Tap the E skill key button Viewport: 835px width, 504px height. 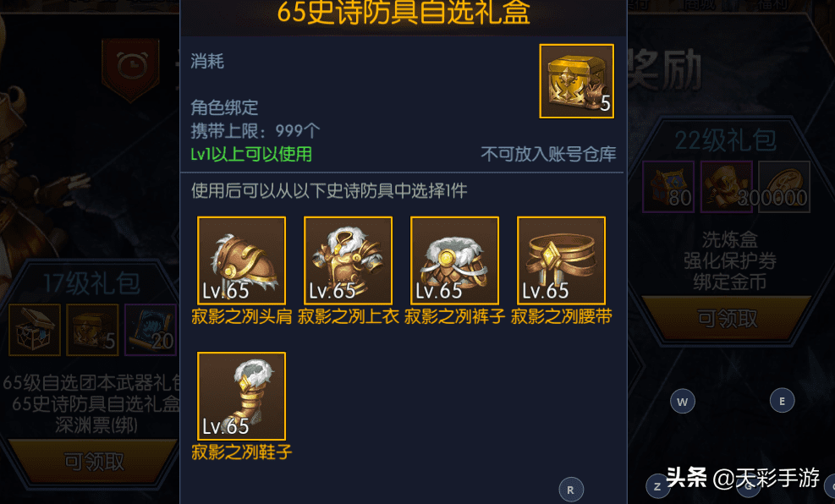782,401
